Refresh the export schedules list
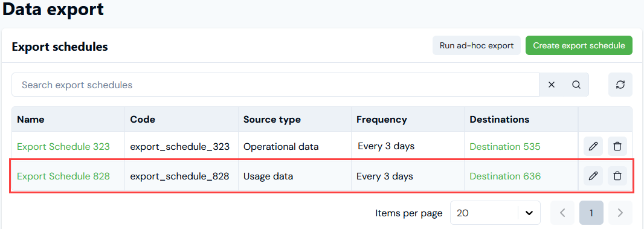Viewport: 644px width, 229px height. click(x=620, y=85)
